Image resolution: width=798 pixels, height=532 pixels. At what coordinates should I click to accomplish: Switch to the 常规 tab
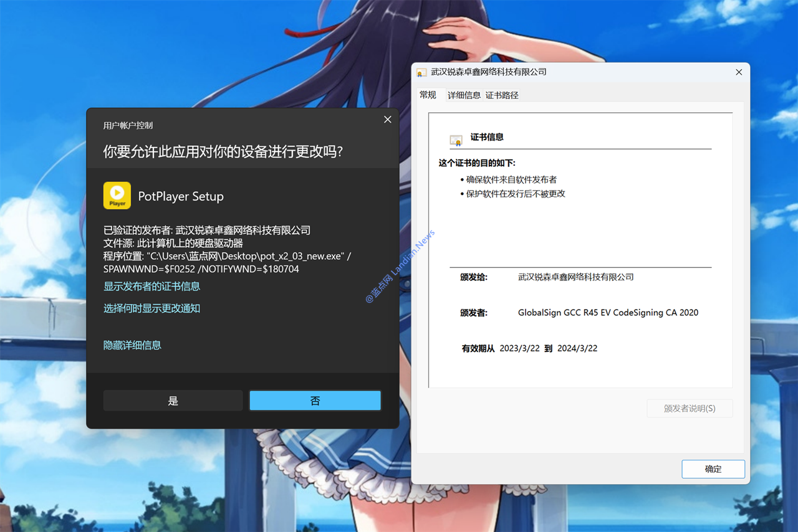[428, 95]
